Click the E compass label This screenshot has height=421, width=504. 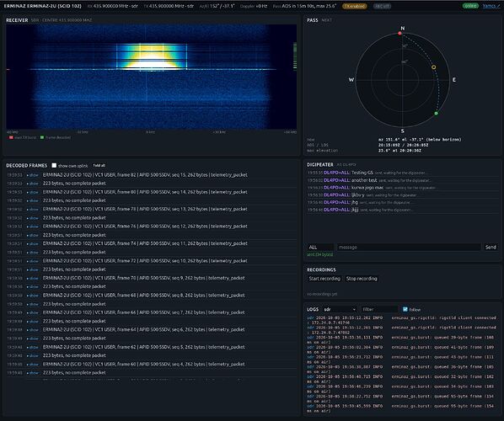pos(454,80)
